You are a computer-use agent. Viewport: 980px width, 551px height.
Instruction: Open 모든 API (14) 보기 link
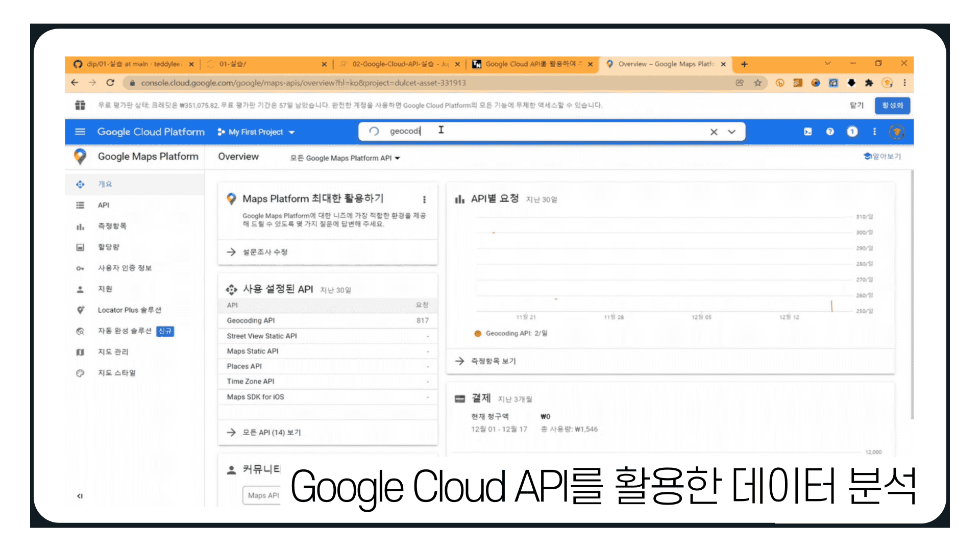click(x=272, y=433)
